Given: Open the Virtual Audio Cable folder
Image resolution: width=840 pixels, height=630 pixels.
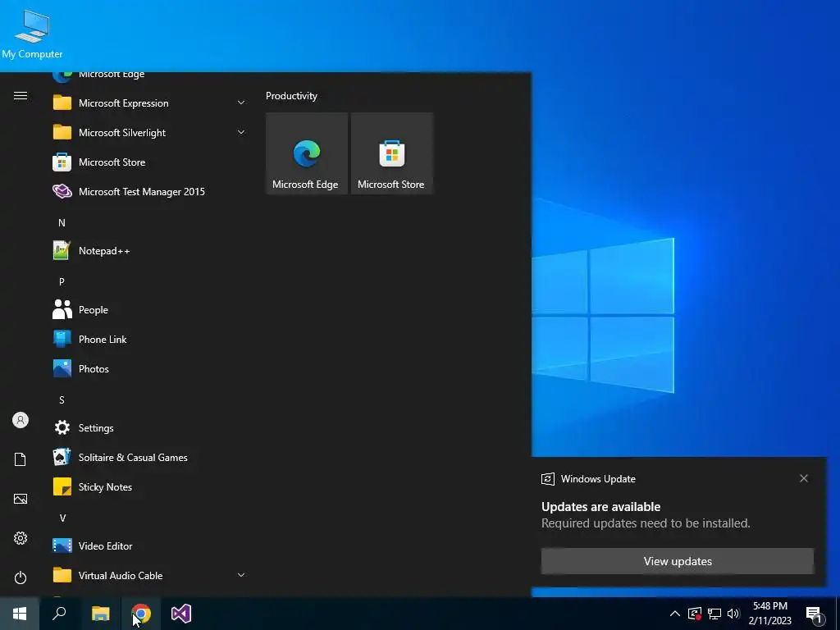Looking at the screenshot, I should [x=149, y=575].
